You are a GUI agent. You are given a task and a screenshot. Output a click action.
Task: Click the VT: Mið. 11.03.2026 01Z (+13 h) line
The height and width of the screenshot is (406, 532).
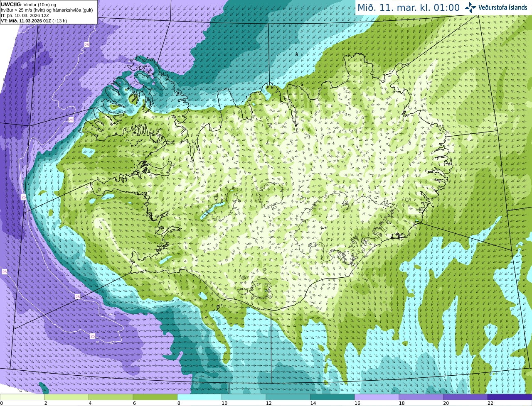click(34, 21)
